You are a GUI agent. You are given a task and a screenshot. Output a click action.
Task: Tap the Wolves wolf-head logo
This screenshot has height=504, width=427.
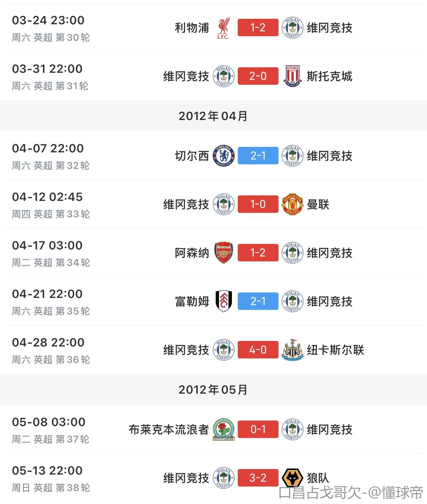click(292, 478)
